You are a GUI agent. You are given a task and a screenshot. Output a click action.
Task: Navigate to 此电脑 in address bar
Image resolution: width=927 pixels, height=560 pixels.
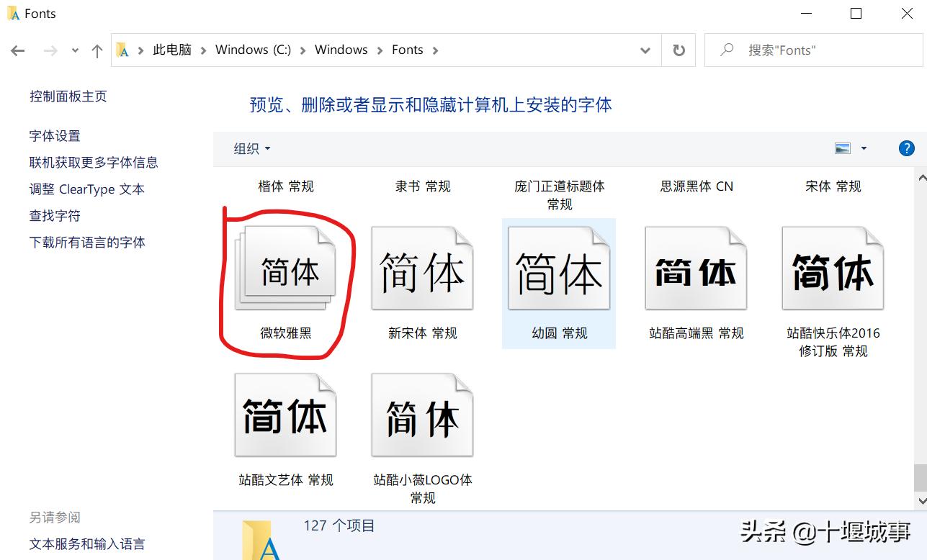pos(172,50)
